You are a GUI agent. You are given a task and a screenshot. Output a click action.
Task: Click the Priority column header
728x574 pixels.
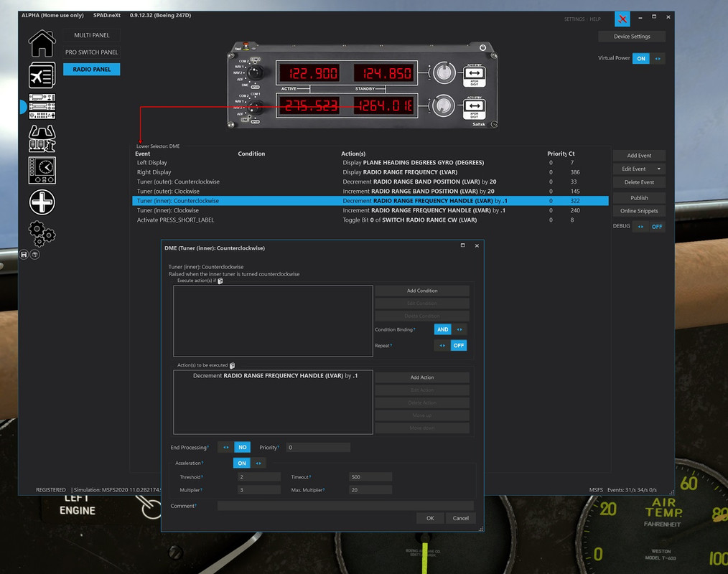click(556, 154)
